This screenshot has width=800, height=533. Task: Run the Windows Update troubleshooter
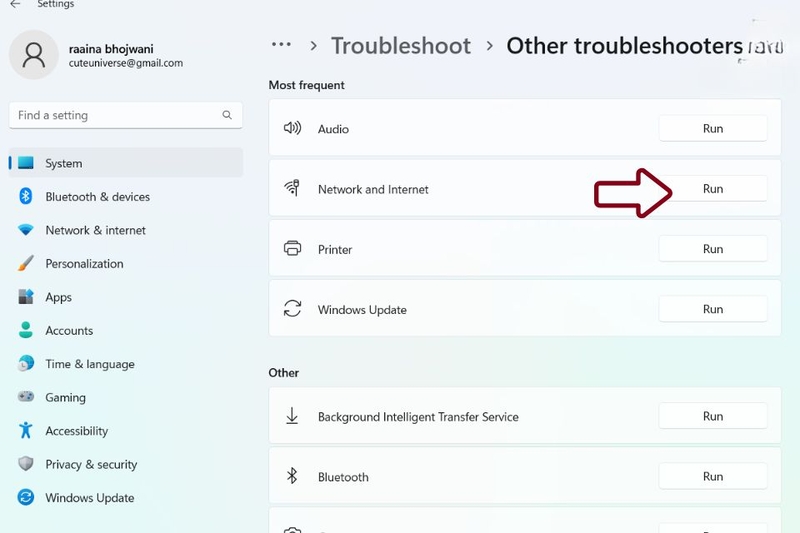713,309
